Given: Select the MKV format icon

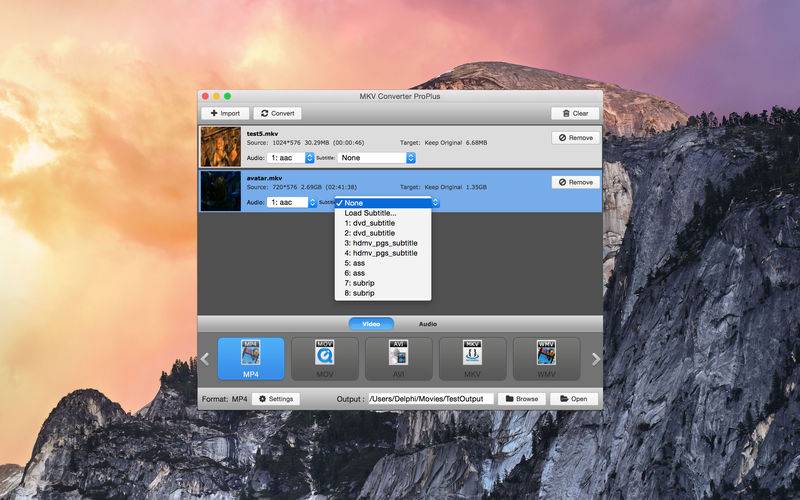Looking at the screenshot, I should (x=472, y=359).
